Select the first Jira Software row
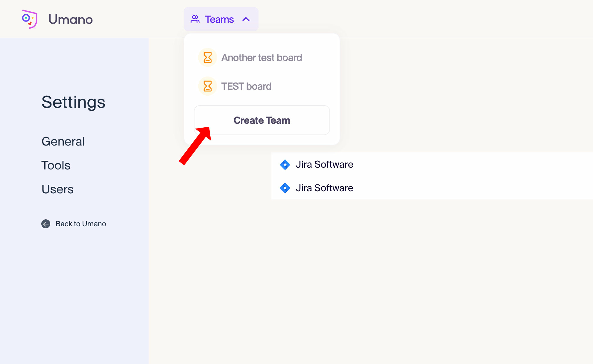Screen dimensions: 593x364 pos(324,164)
